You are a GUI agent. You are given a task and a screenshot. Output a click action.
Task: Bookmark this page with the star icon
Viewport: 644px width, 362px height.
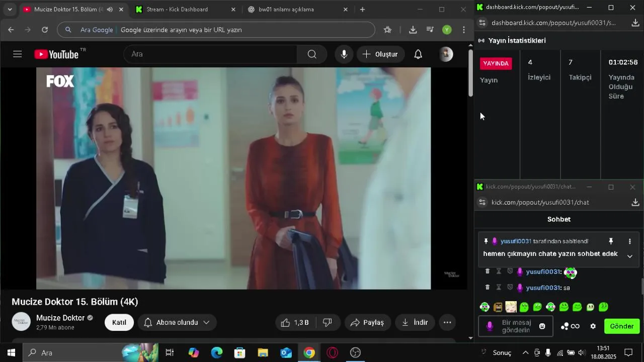tap(387, 30)
